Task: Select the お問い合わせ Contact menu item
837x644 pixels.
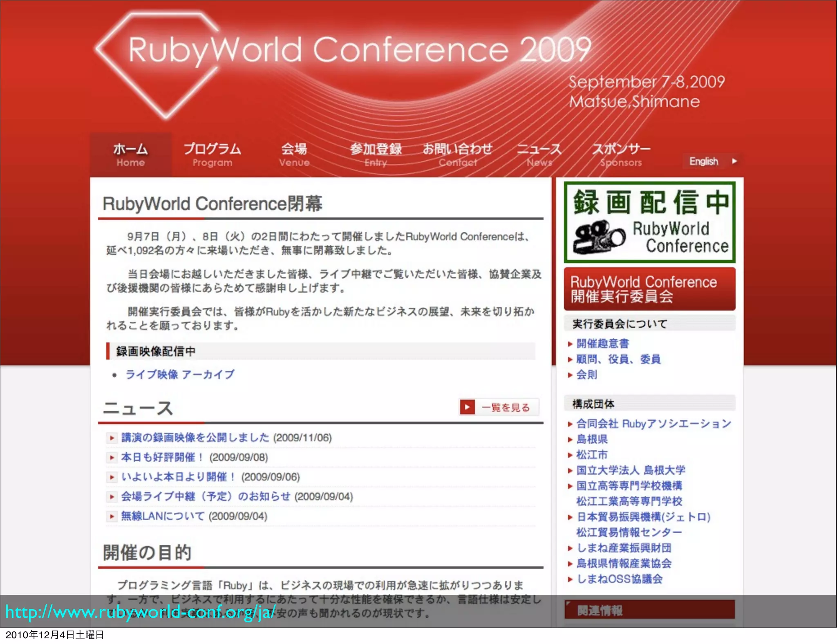Action: 457,154
